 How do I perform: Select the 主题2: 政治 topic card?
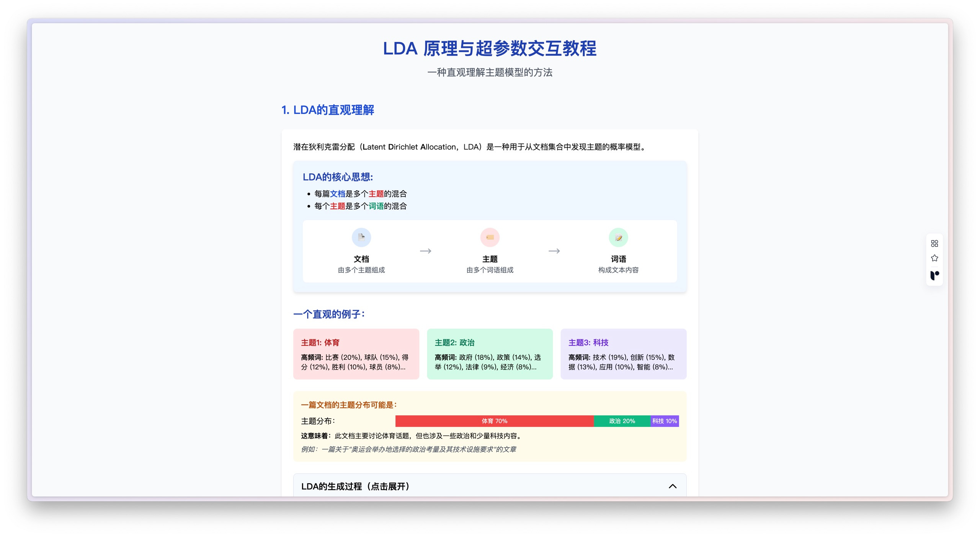click(x=490, y=354)
